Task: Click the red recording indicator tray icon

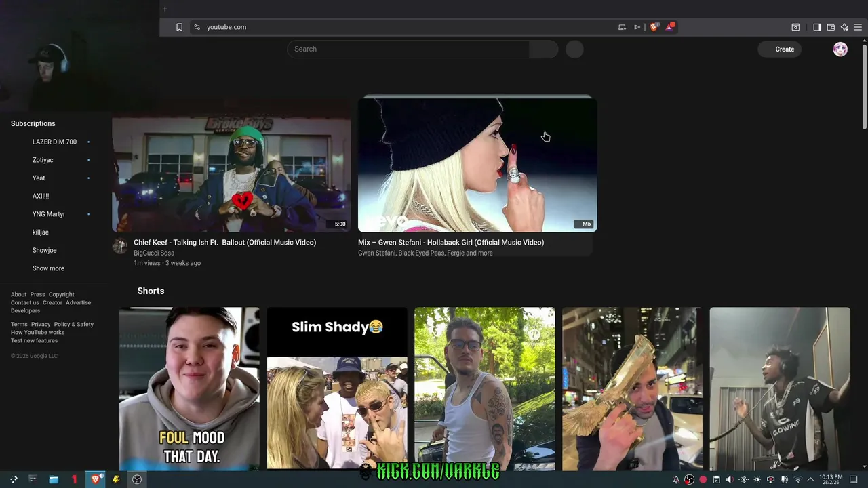Action: pyautogui.click(x=703, y=480)
